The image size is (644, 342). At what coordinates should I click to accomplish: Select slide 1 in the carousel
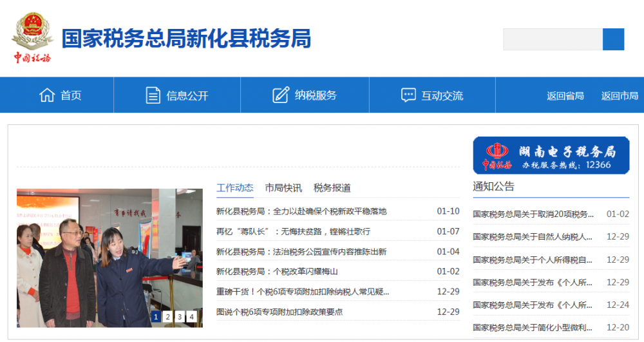tap(156, 316)
